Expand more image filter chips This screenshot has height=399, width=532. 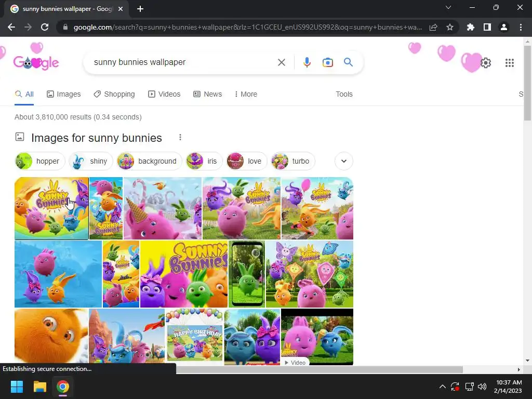[x=344, y=161]
